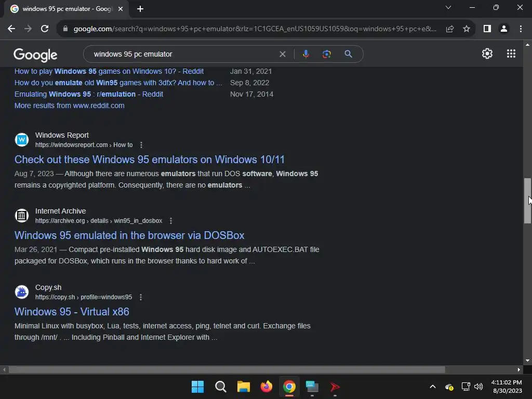Bookmark this page with the star icon

(x=467, y=29)
